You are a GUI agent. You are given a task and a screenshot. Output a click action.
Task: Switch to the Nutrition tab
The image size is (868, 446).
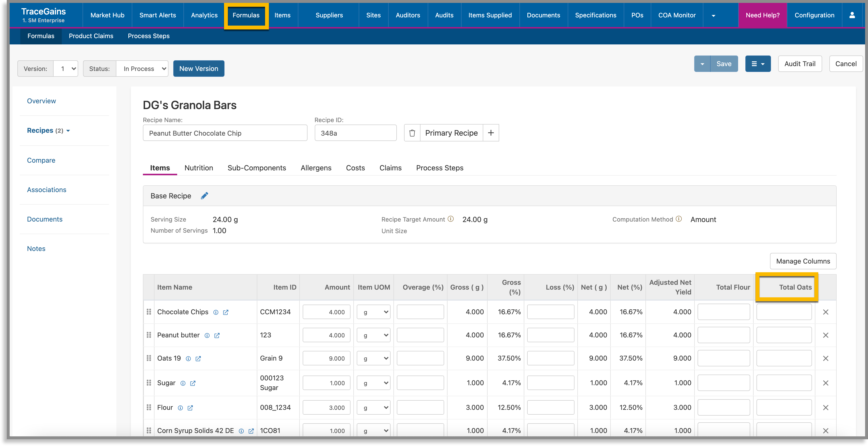pyautogui.click(x=199, y=168)
